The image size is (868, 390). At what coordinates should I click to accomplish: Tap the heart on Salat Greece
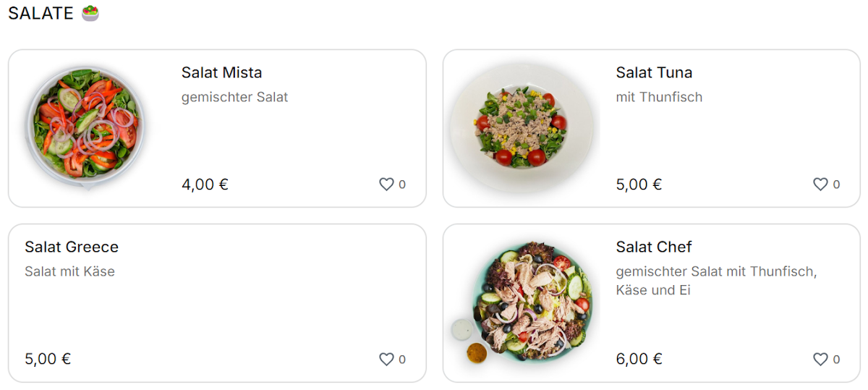[386, 359]
